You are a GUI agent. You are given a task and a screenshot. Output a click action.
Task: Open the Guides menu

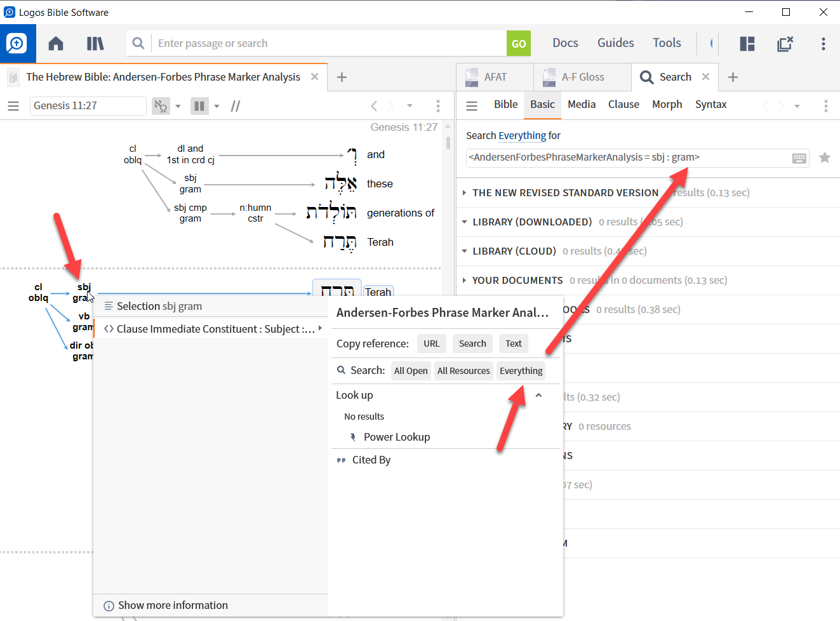coord(616,43)
